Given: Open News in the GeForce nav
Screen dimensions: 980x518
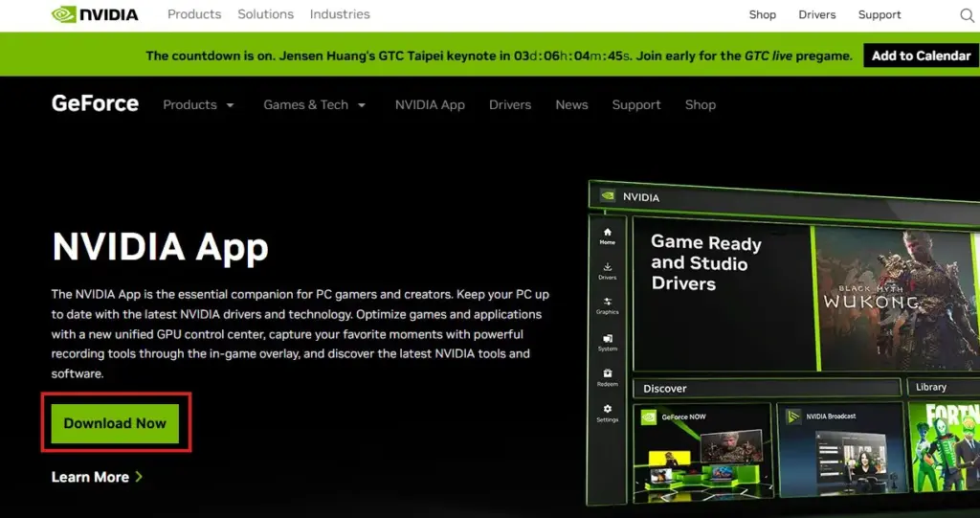Looking at the screenshot, I should point(572,105).
